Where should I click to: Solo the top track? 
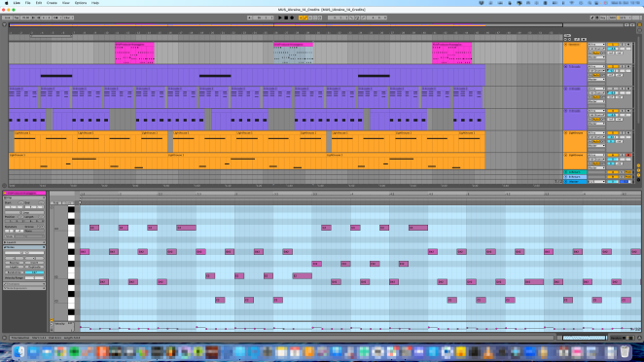(x=623, y=45)
